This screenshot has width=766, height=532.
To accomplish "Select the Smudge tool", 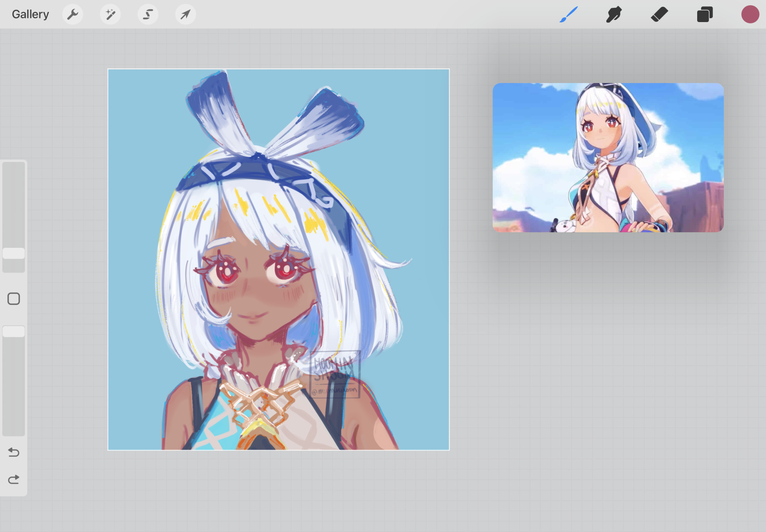I will 614,15.
